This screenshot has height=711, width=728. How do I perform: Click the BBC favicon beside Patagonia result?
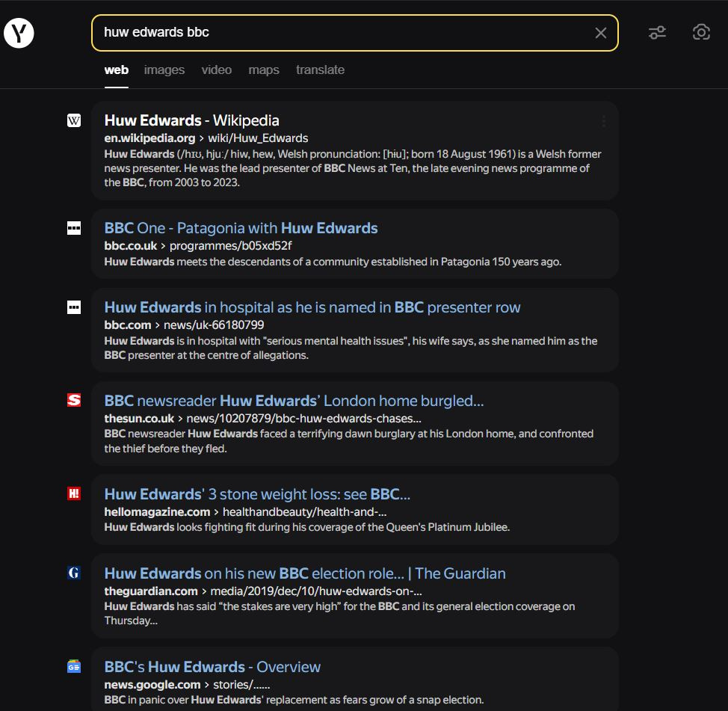(74, 228)
